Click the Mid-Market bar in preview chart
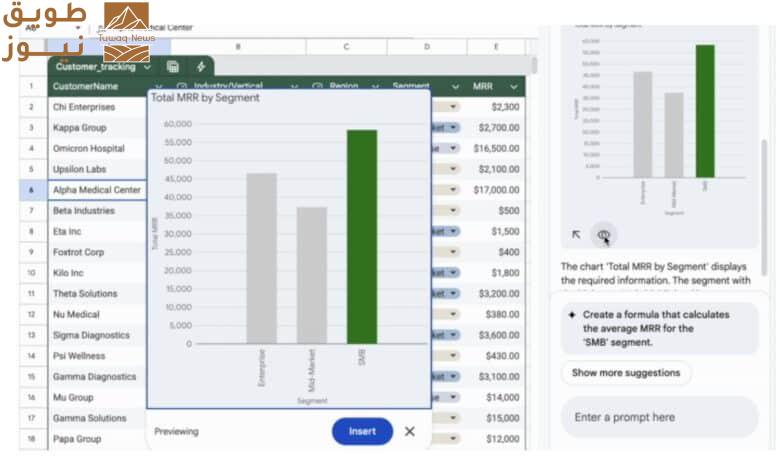This screenshot has width=780, height=470. point(312,275)
